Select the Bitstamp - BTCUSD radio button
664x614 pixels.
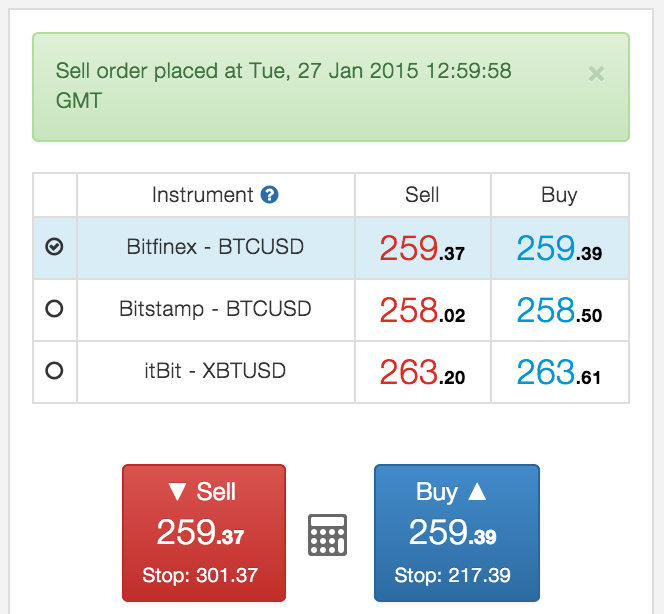point(54,308)
